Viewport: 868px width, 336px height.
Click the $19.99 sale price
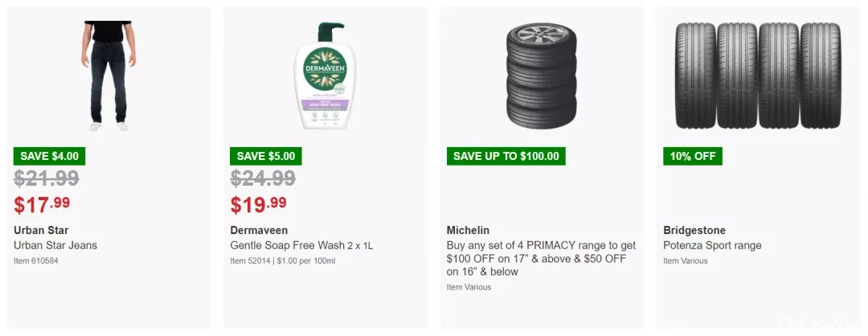259,205
